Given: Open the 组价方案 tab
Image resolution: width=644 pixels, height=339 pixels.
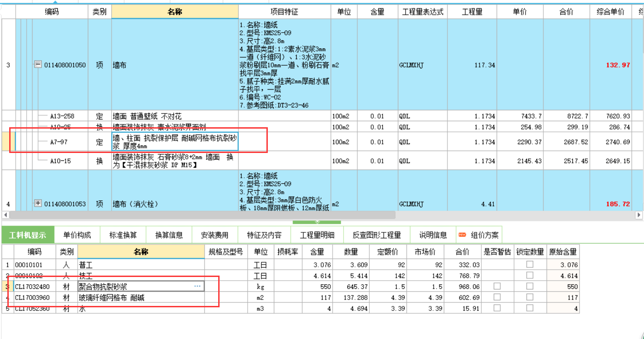Looking at the screenshot, I should click(x=479, y=235).
